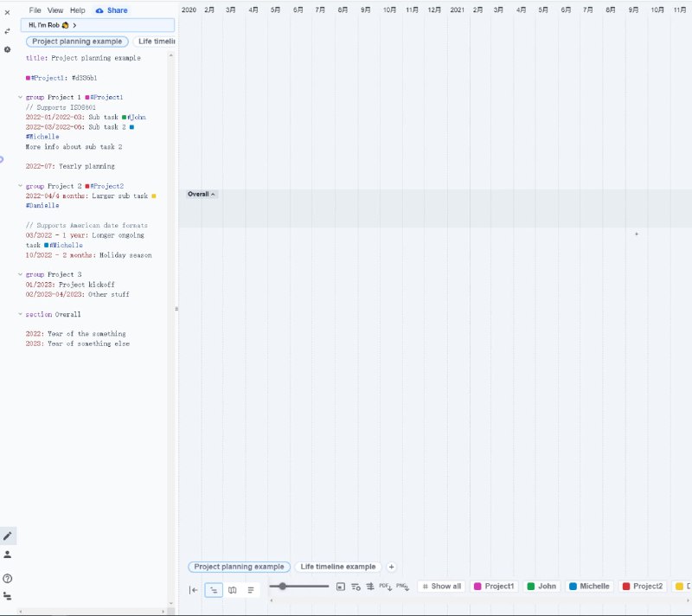Screen dimensions: 692x616
Task: Switch to Life timeline example tab at bottom
Action: [x=337, y=567]
